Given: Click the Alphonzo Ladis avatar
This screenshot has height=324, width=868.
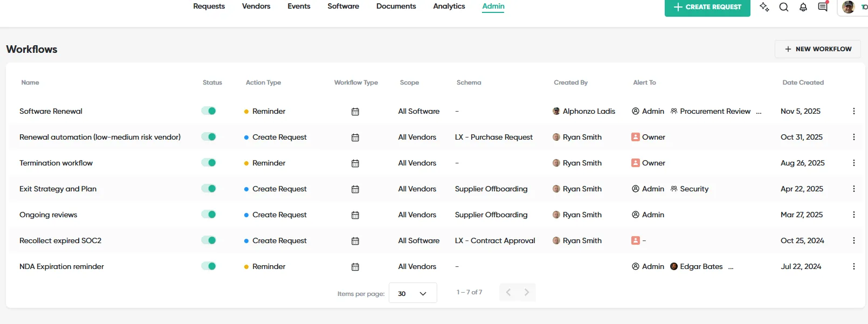Looking at the screenshot, I should (556, 111).
